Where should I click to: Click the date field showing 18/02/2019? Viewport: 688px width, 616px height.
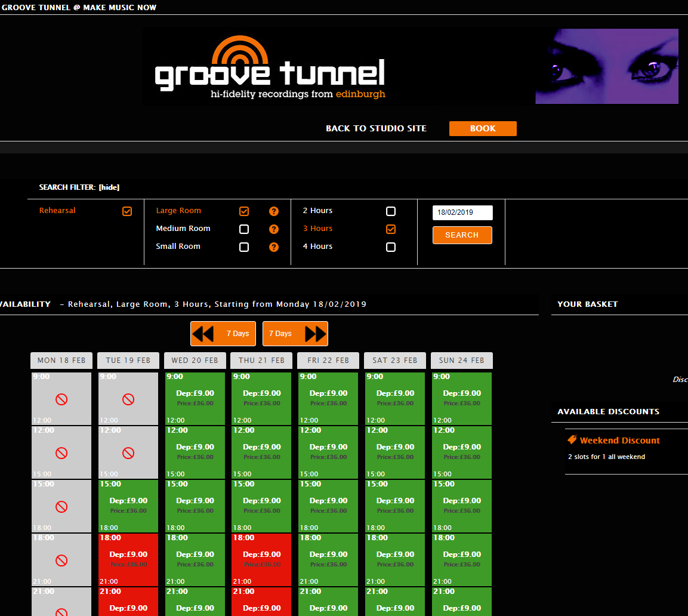click(462, 212)
